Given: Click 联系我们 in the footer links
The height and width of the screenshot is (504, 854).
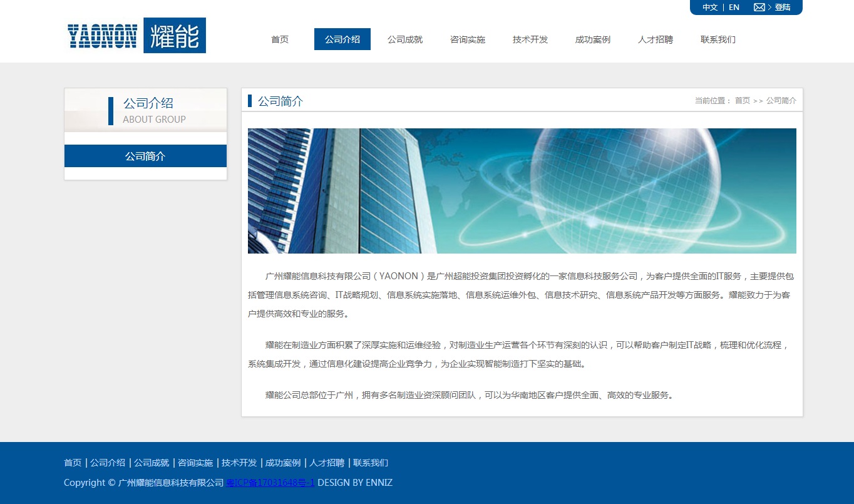Looking at the screenshot, I should pyautogui.click(x=371, y=463).
